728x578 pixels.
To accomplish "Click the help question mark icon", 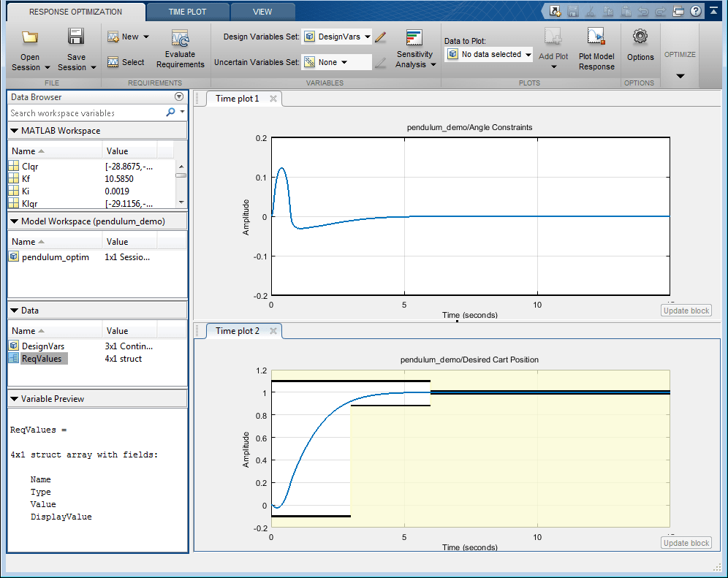I will tap(695, 11).
